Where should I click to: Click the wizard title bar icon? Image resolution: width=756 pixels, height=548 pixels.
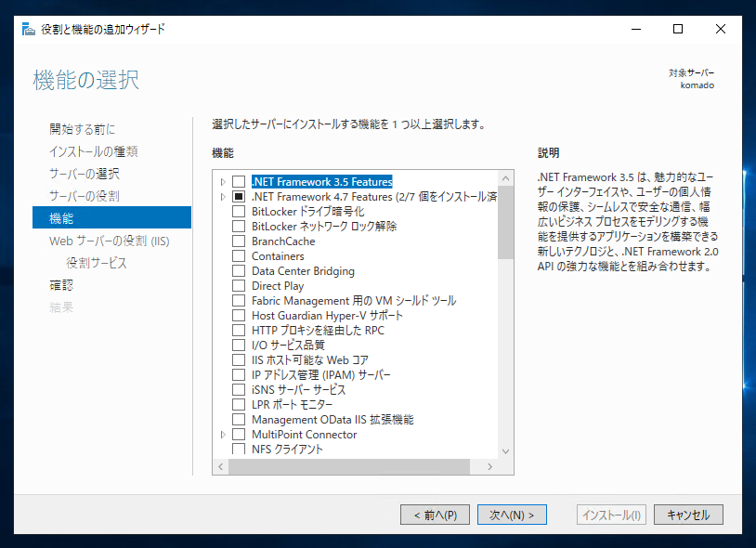tap(29, 29)
